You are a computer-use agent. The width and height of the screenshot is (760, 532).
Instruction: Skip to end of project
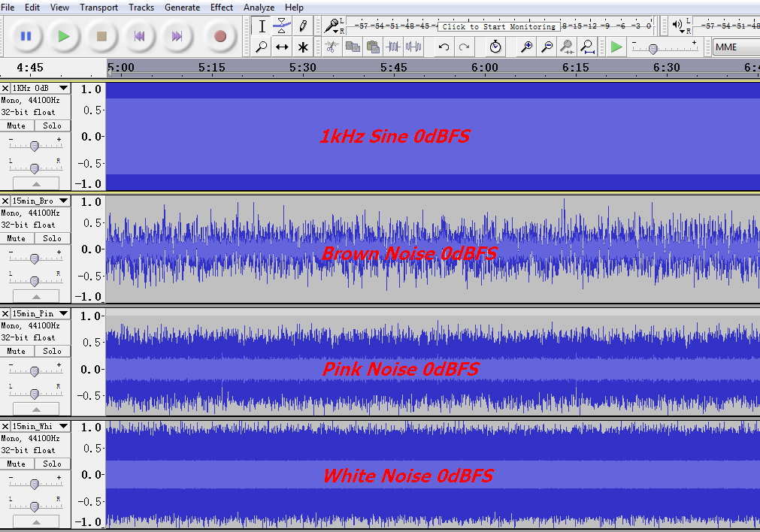click(177, 36)
